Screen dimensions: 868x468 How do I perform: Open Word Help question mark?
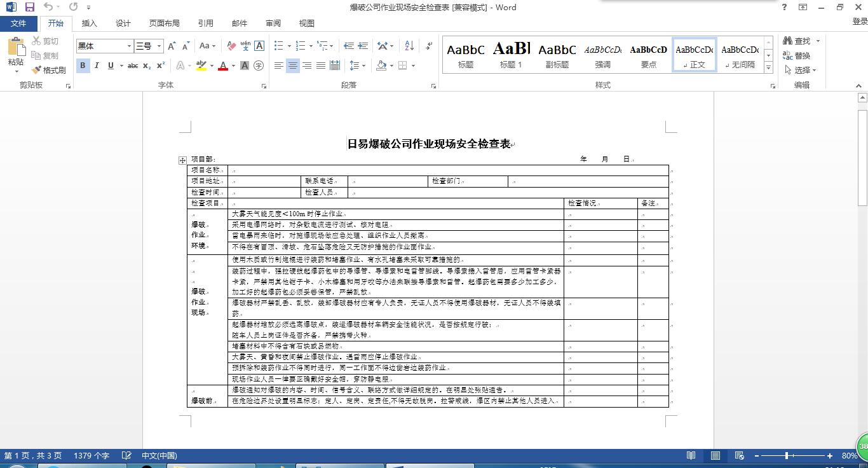(x=785, y=7)
